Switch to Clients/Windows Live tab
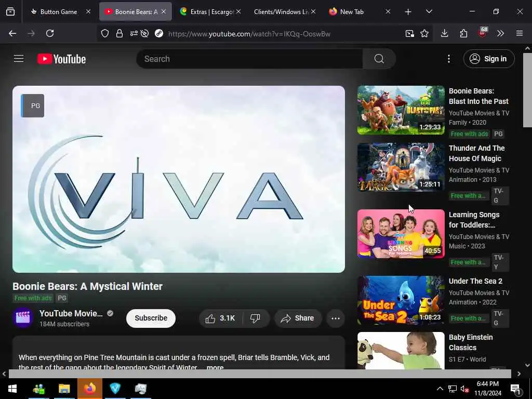 coord(281,12)
